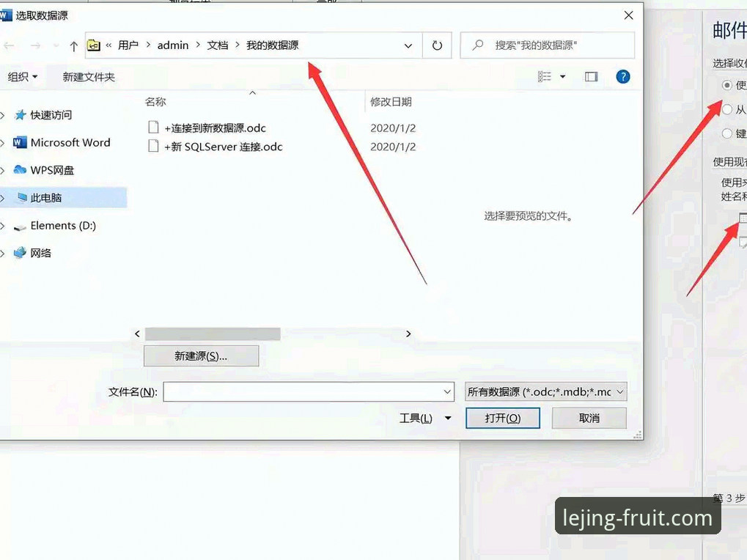Click date of +连接到新数据源.odc row
This screenshot has width=747, height=560.
point(393,128)
